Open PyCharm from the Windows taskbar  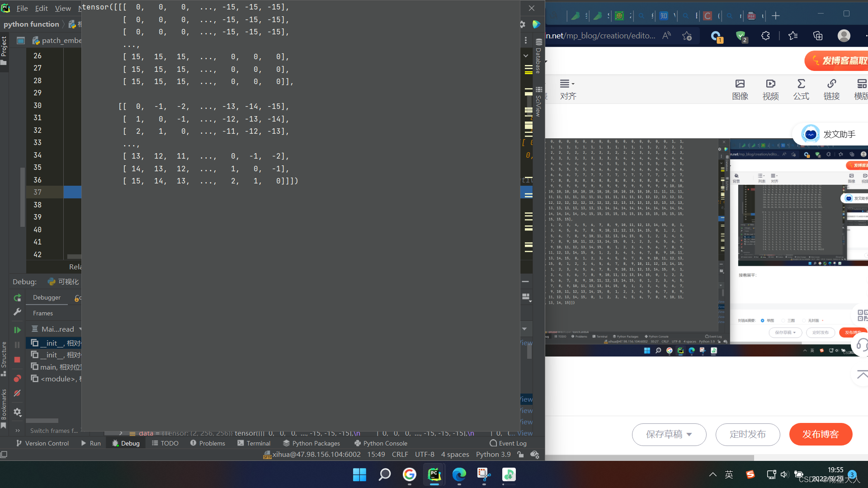(x=434, y=474)
